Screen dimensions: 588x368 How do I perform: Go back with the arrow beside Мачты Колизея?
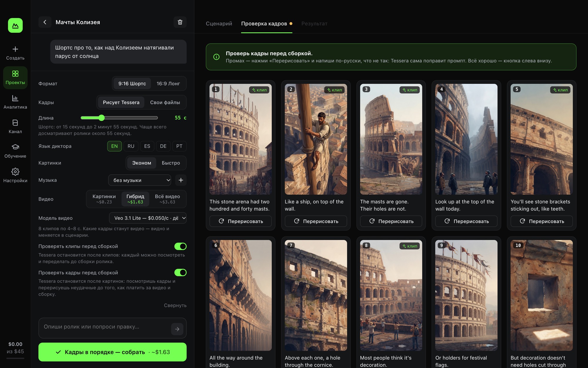pyautogui.click(x=45, y=22)
